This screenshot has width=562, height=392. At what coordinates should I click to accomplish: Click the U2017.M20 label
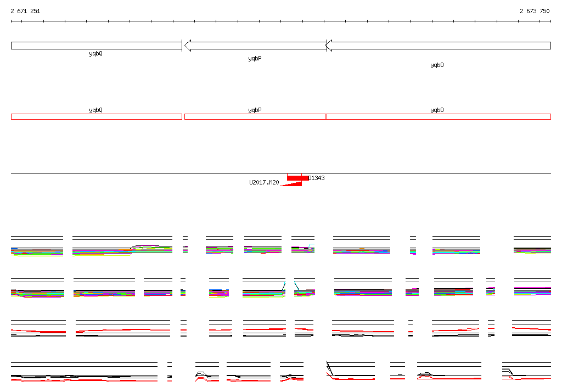point(264,183)
